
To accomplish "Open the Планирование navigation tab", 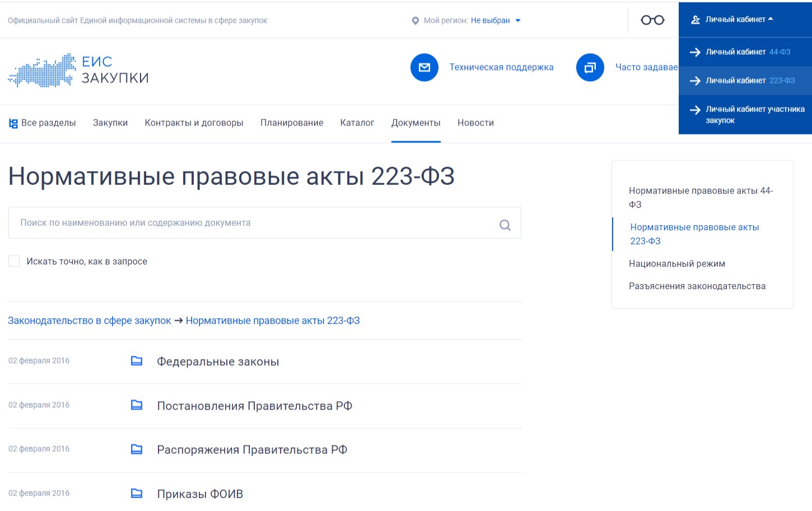I will tap(291, 123).
